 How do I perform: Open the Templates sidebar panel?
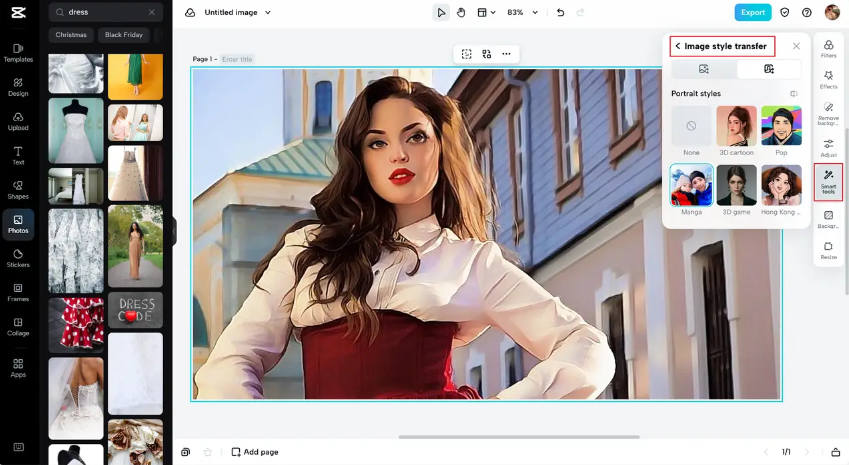click(18, 53)
